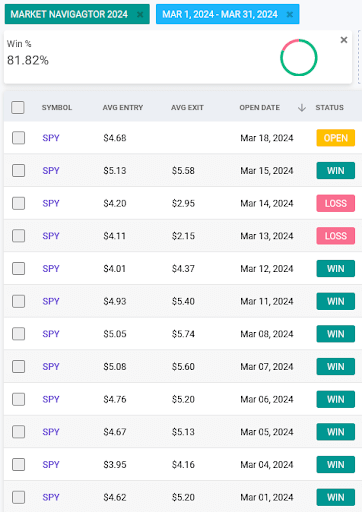Open SPY symbol on Mar 08 row
Viewport: 362px width, 512px height.
[x=51, y=334]
